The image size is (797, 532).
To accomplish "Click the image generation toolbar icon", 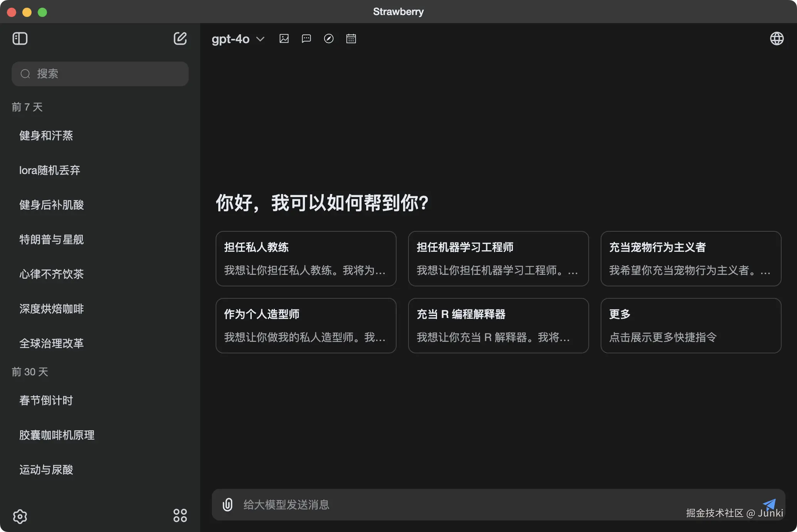I will coord(284,38).
